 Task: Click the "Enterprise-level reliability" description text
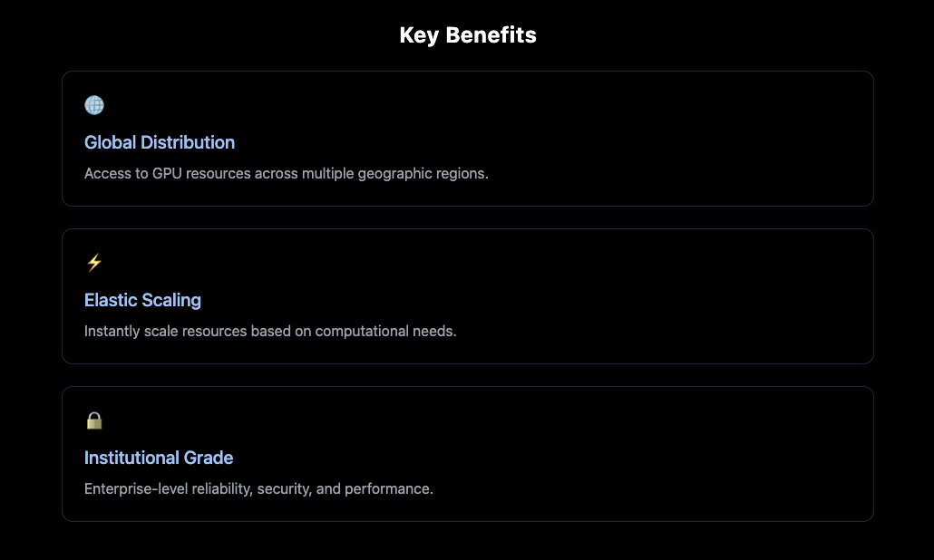point(258,488)
